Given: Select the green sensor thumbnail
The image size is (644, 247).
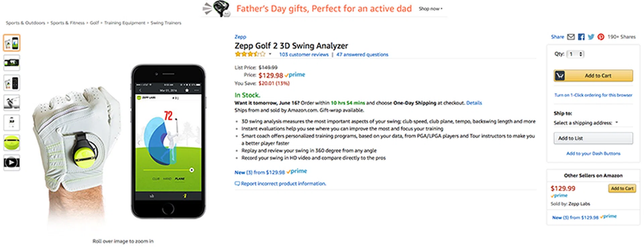Looking at the screenshot, I should point(12,143).
